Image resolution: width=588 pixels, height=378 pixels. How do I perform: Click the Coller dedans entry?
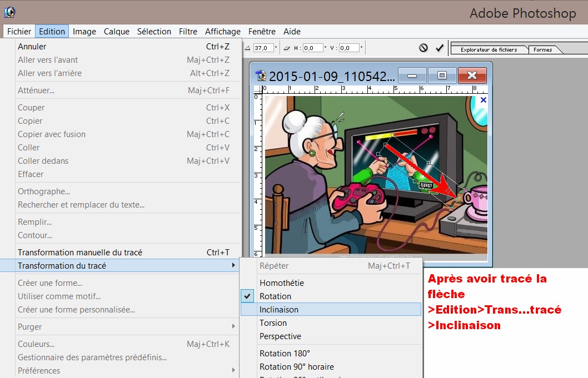click(121, 161)
